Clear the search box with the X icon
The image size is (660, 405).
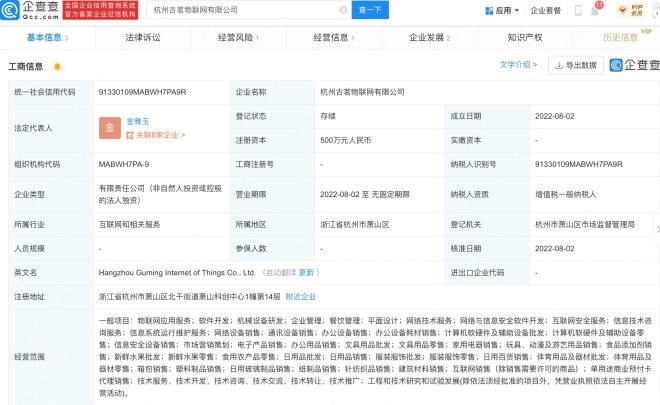pyautogui.click(x=344, y=10)
